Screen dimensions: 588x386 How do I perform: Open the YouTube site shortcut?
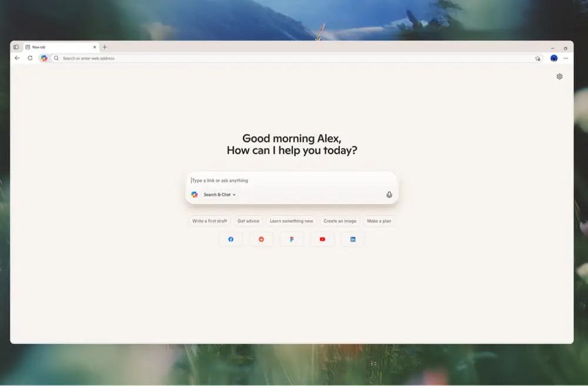click(322, 239)
